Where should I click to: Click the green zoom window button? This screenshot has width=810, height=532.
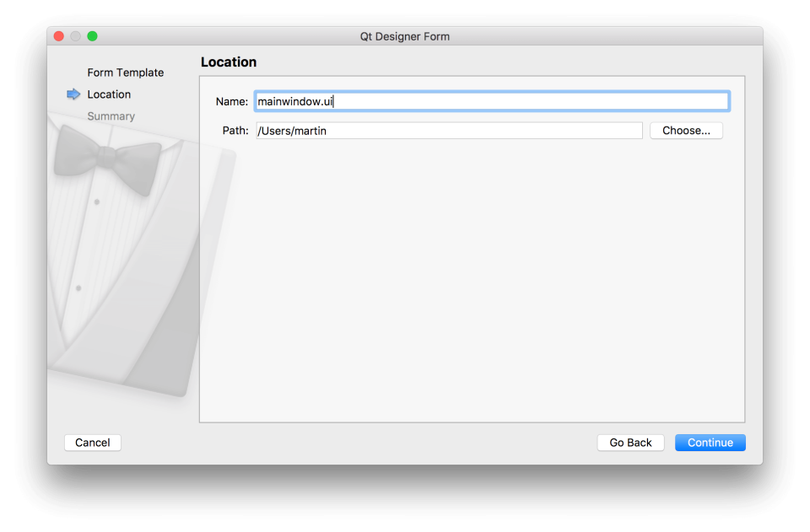click(x=92, y=36)
